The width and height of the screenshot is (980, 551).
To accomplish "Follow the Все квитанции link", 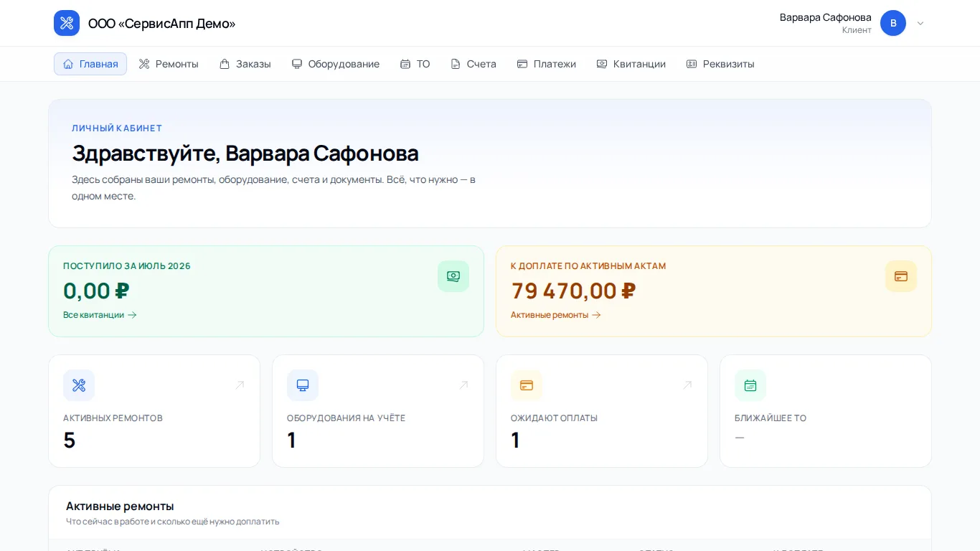I will (100, 315).
